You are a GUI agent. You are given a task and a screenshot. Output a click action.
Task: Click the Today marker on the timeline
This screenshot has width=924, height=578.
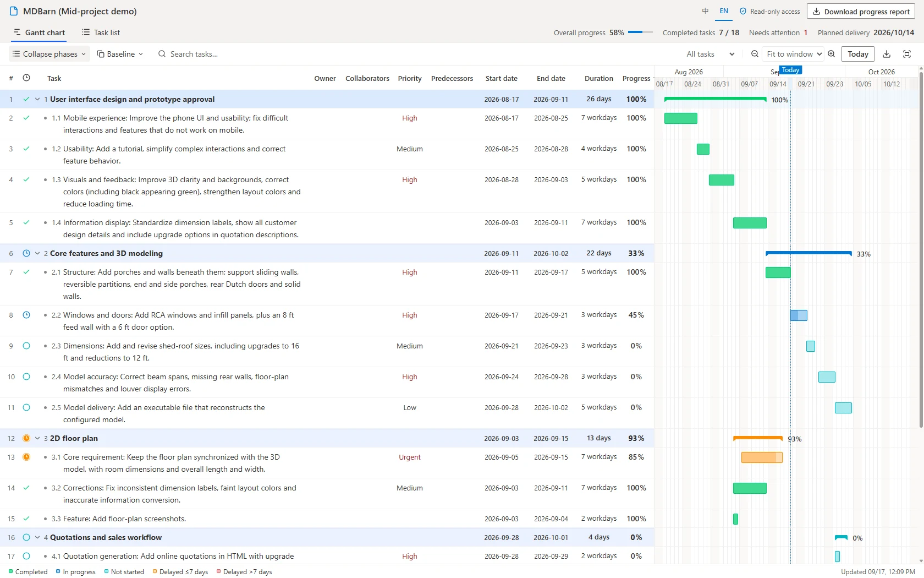point(790,70)
